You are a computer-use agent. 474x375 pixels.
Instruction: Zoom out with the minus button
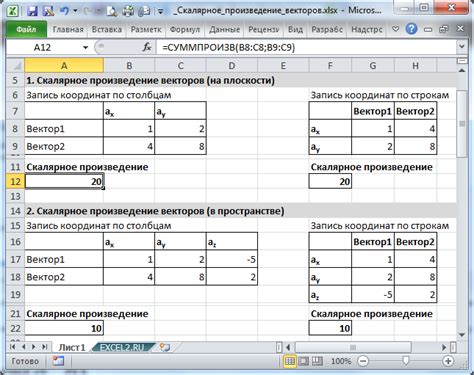coord(363,361)
